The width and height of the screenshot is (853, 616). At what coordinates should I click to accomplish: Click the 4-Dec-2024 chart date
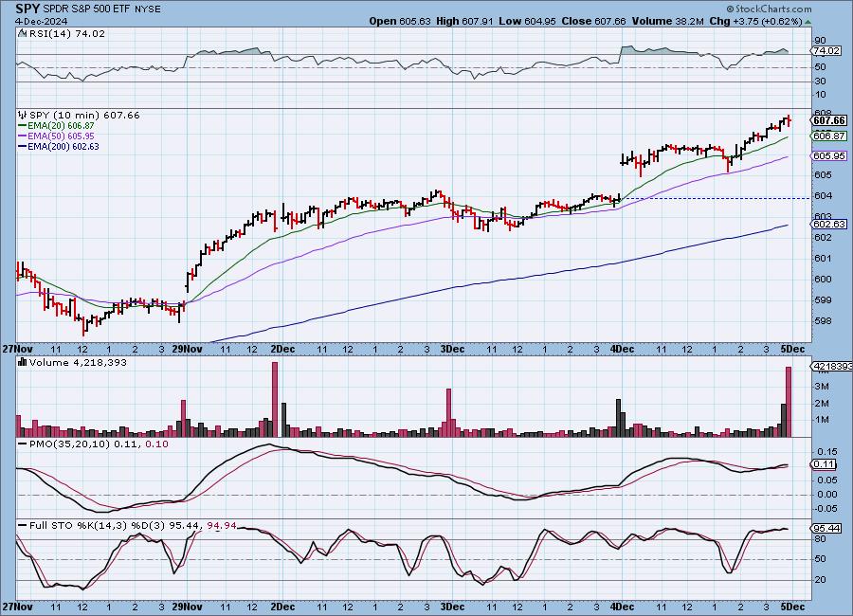[x=42, y=21]
